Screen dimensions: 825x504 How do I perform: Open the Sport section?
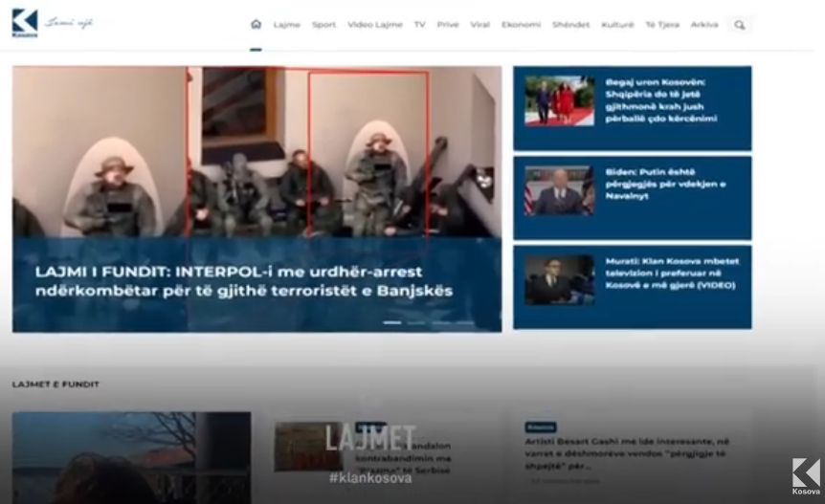pyautogui.click(x=323, y=25)
